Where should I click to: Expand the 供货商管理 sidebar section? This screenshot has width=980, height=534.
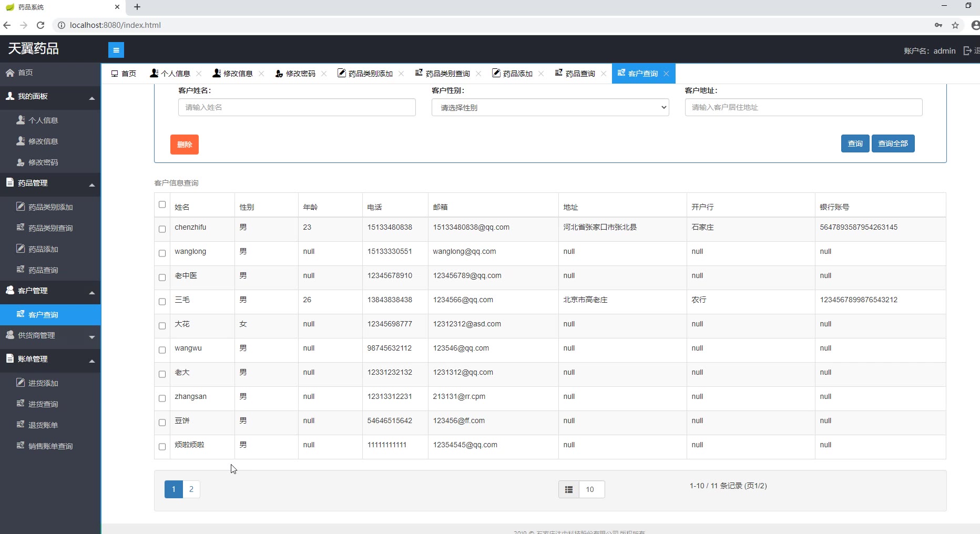coord(50,336)
